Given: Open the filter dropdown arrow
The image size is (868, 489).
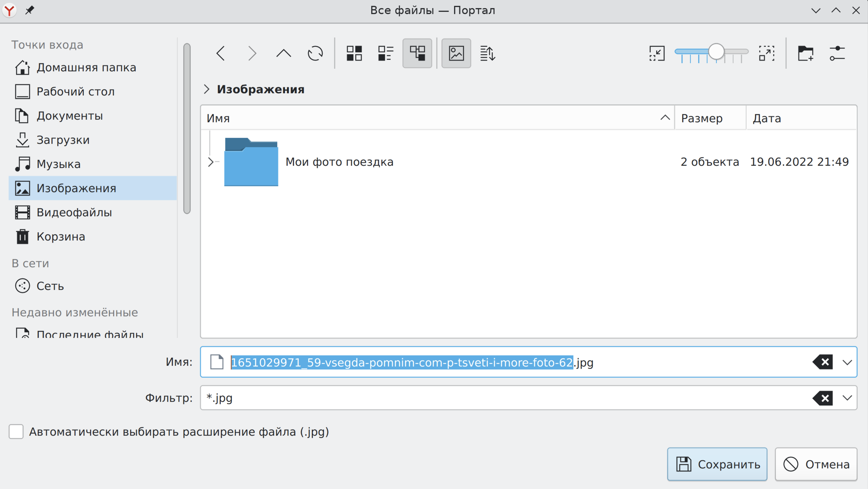Looking at the screenshot, I should pos(847,398).
